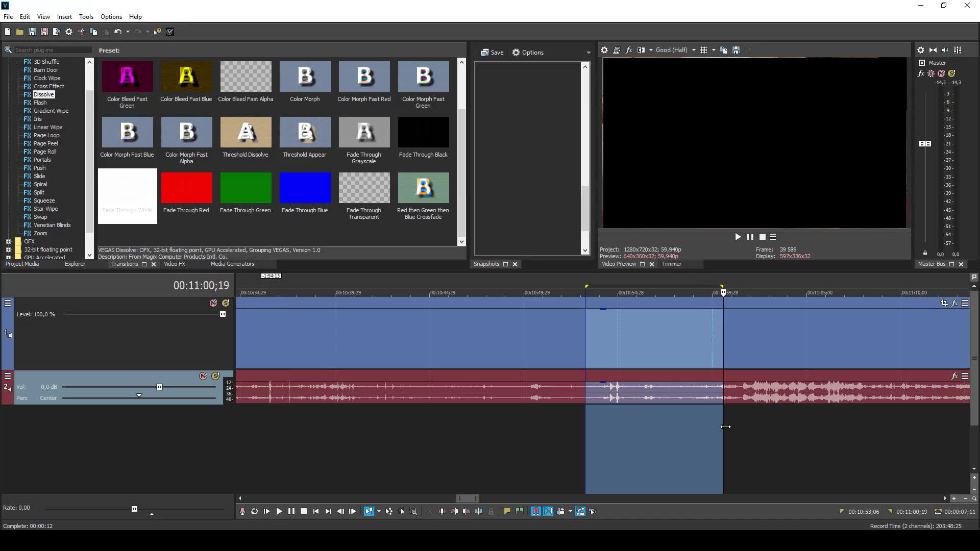The height and width of the screenshot is (551, 980).
Task: Select Fade Through Red preset
Action: 186,193
